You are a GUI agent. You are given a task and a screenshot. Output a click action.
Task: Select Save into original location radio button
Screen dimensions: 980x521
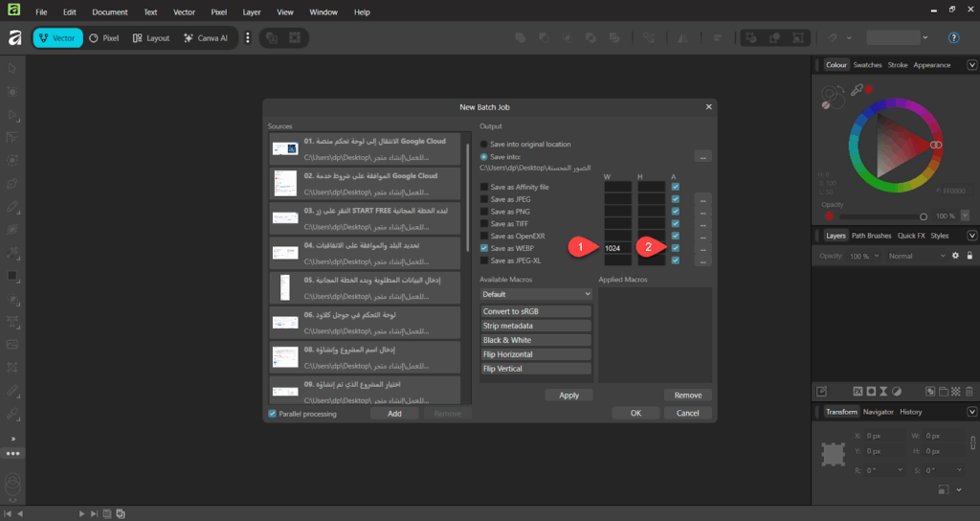click(483, 144)
